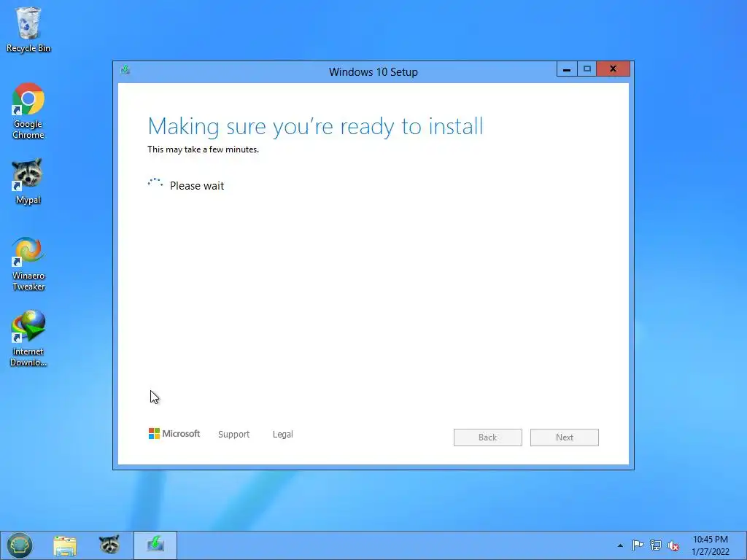Open the Legal link
Screen dimensions: 747x560
pos(282,435)
